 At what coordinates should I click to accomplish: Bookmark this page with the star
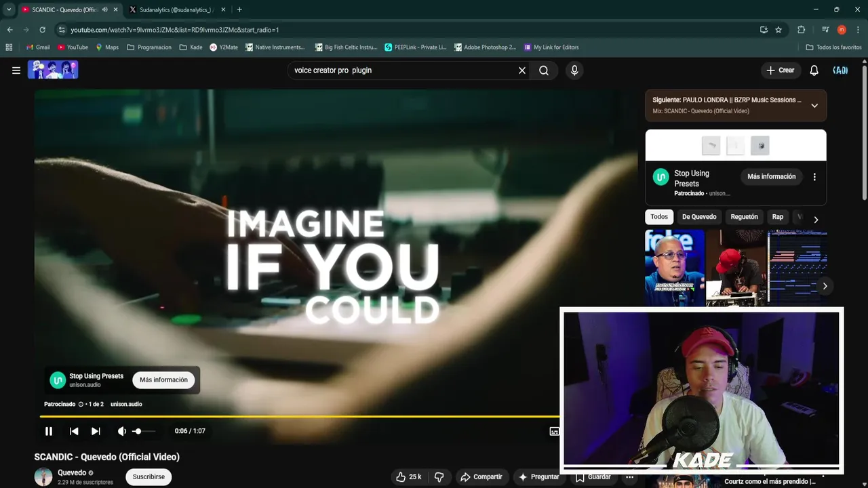pos(778,30)
